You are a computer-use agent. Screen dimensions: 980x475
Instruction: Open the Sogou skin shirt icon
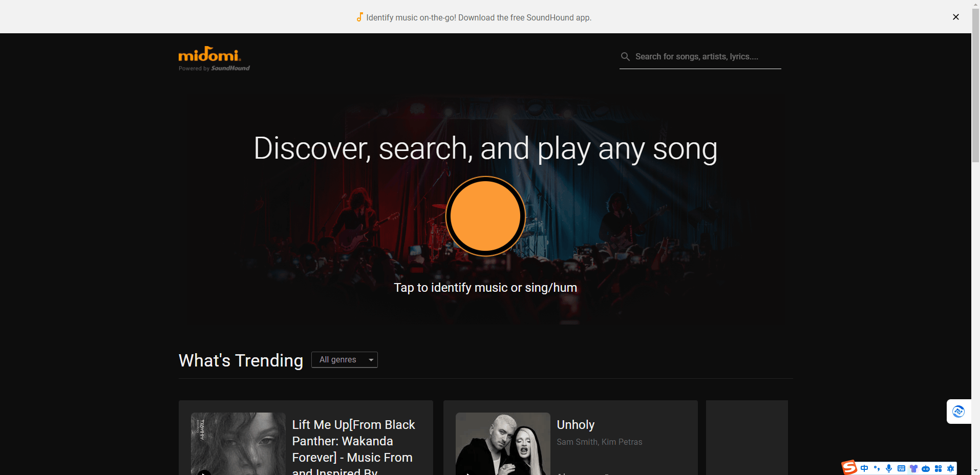pyautogui.click(x=913, y=468)
